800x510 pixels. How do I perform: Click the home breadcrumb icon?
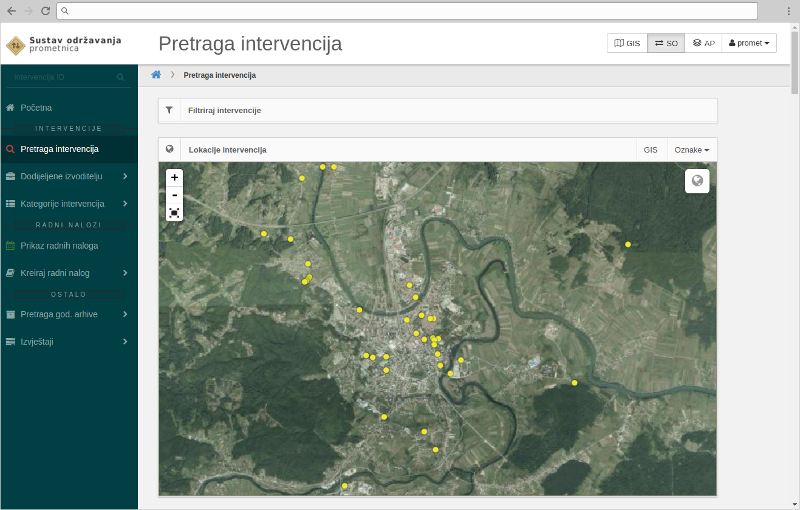[156, 75]
